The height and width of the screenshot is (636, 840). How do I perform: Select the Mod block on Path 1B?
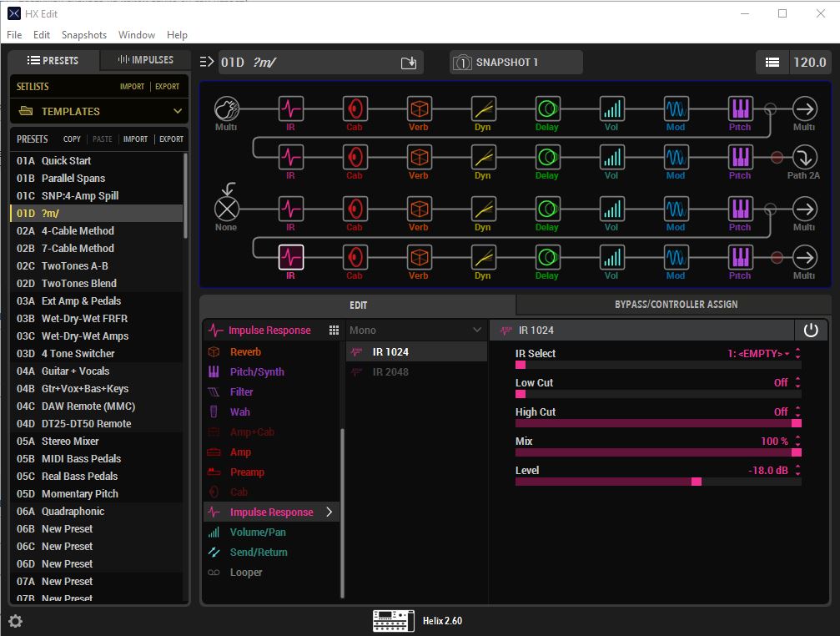click(x=676, y=158)
